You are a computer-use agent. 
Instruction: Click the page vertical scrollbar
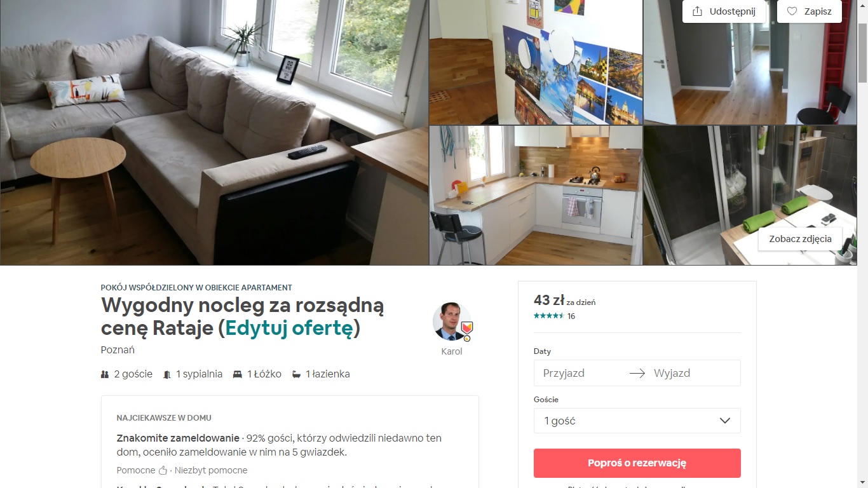[x=862, y=244]
